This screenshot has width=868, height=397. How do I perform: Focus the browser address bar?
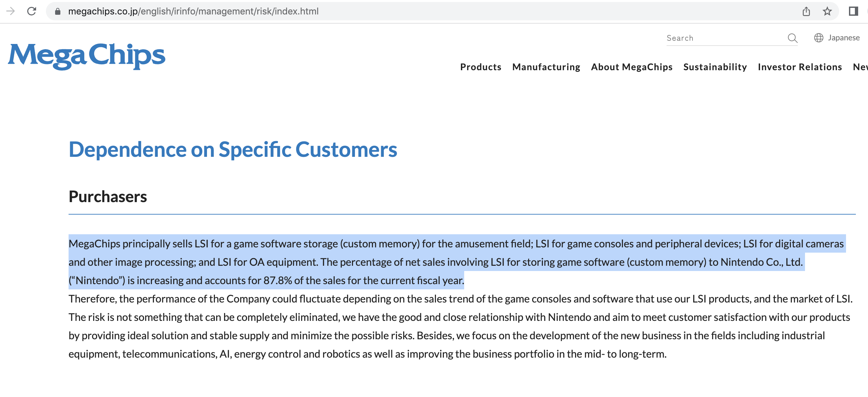coord(404,11)
